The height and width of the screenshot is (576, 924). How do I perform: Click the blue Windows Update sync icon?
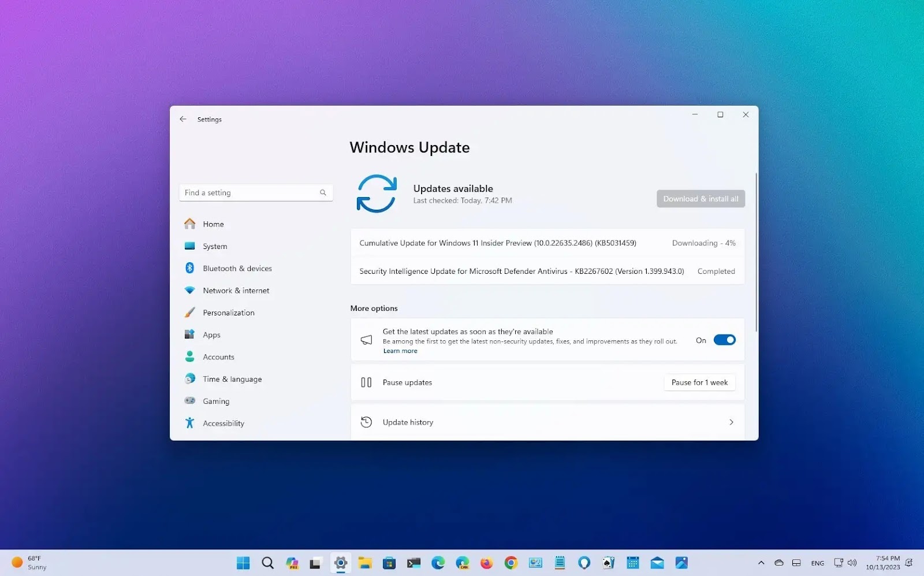[x=377, y=194]
